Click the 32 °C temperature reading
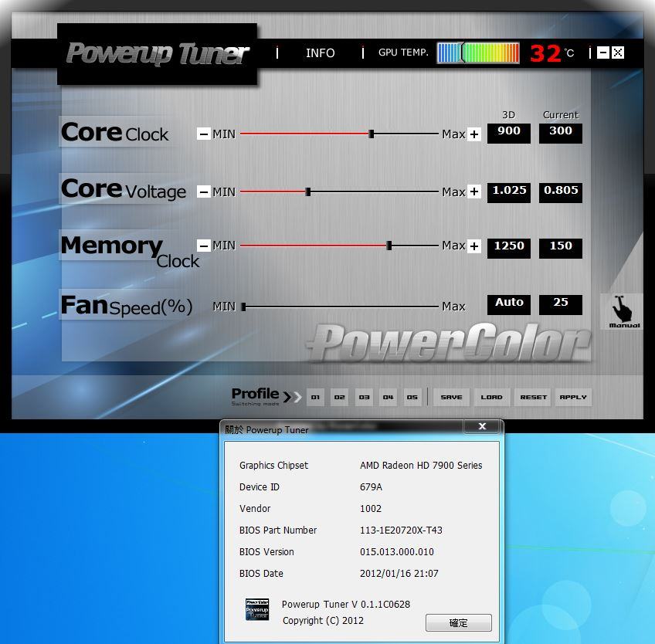The image size is (655, 644). pos(551,53)
